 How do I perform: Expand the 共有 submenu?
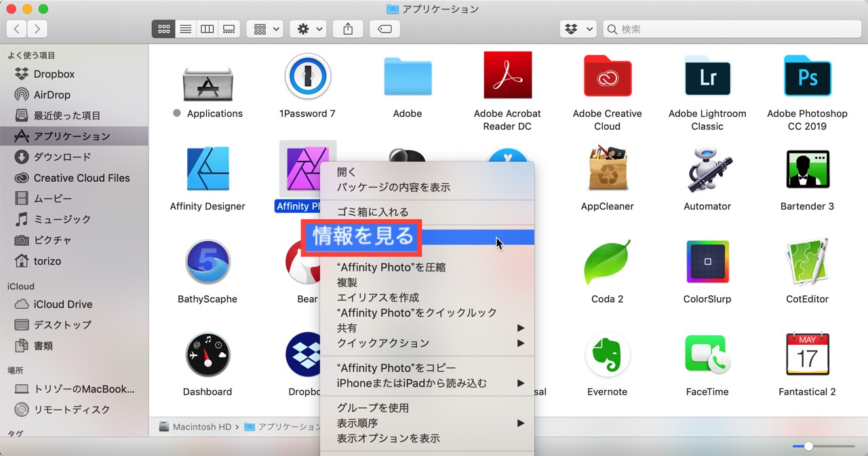427,328
